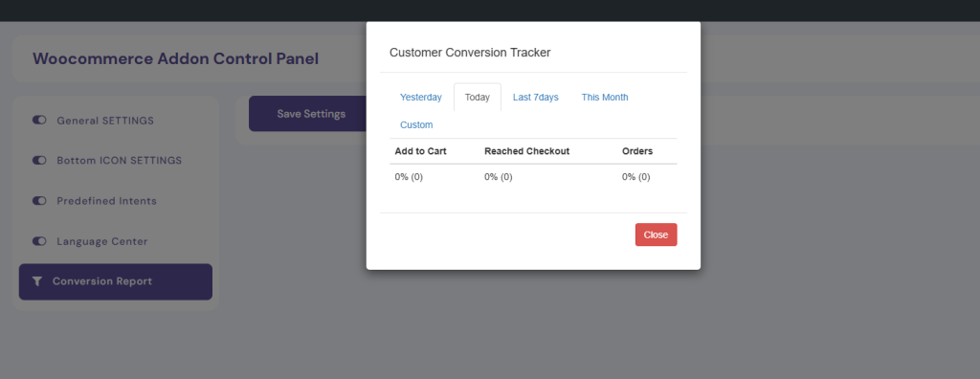Select the Conversion Report text label
Image resolution: width=980 pixels, height=379 pixels.
point(102,281)
